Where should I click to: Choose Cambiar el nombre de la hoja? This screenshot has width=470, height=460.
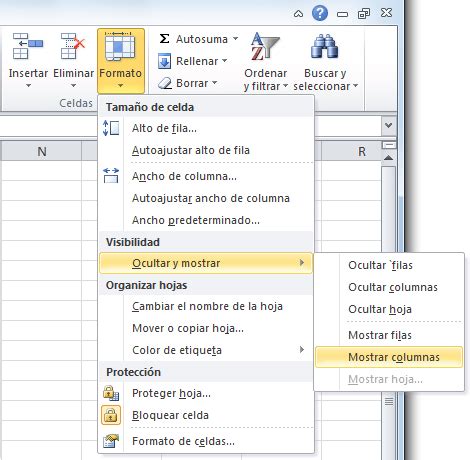click(206, 306)
